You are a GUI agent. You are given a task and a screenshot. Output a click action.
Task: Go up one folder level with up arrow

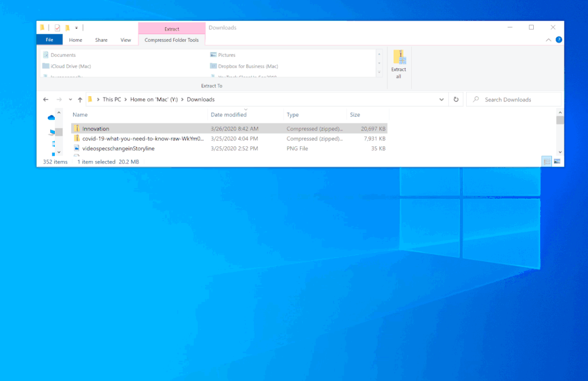(x=80, y=100)
